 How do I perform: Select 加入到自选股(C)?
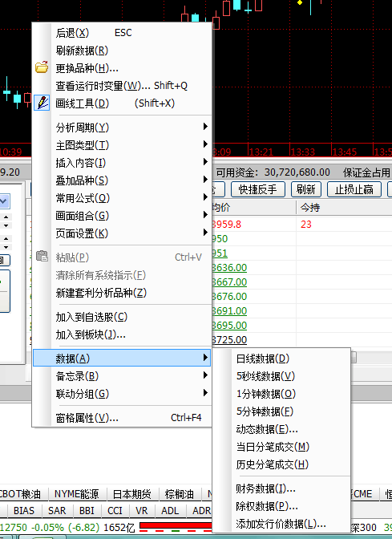(x=122, y=317)
